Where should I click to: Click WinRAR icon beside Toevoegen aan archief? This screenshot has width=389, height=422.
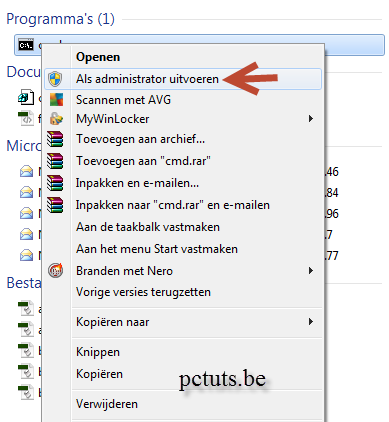(x=55, y=139)
